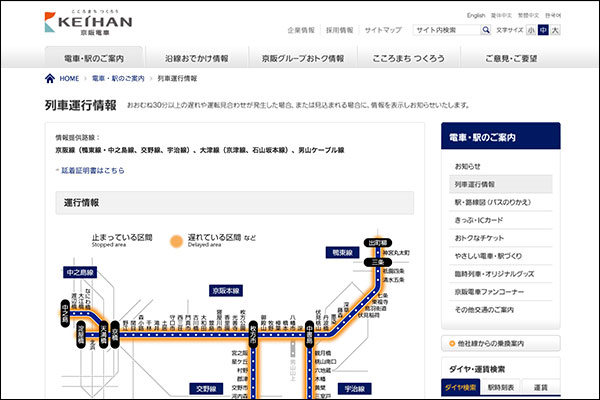
Task: Click the サイト内検索 search field
Action: coord(446,31)
